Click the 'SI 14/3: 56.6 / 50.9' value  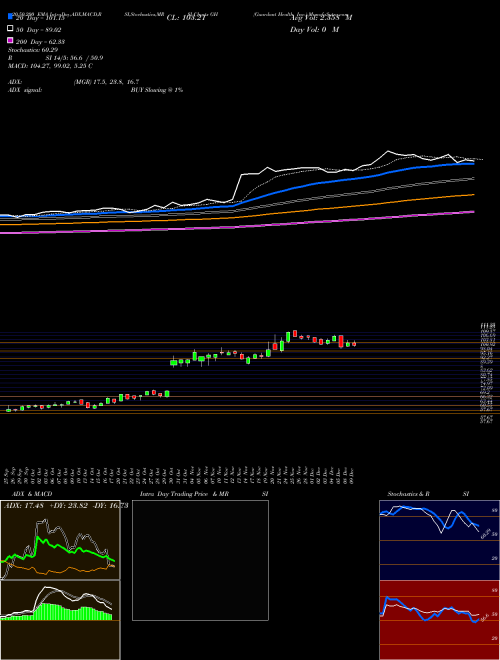coord(74,58)
